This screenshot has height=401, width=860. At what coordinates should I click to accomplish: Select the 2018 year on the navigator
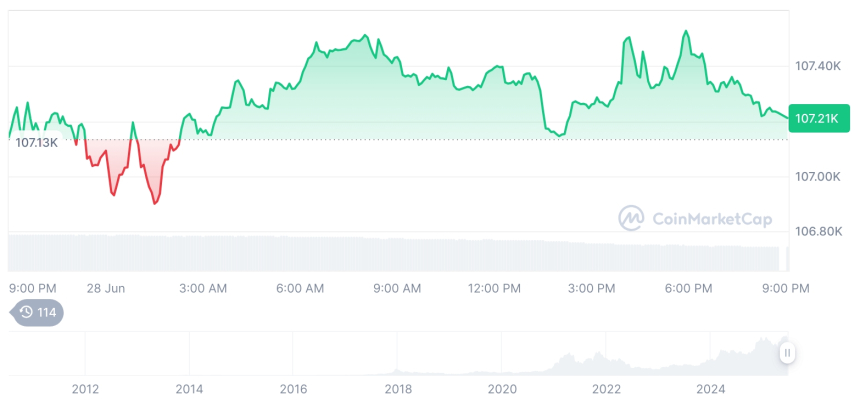tap(398, 388)
